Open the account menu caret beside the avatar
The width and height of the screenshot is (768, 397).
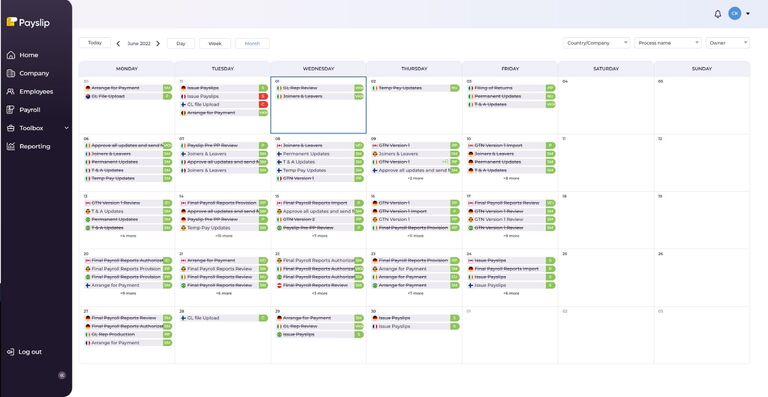[747, 14]
